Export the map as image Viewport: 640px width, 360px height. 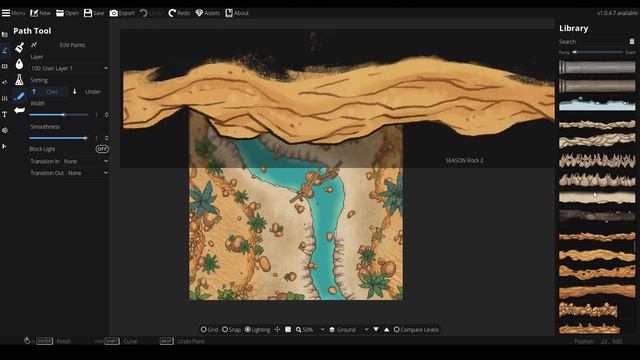click(122, 13)
